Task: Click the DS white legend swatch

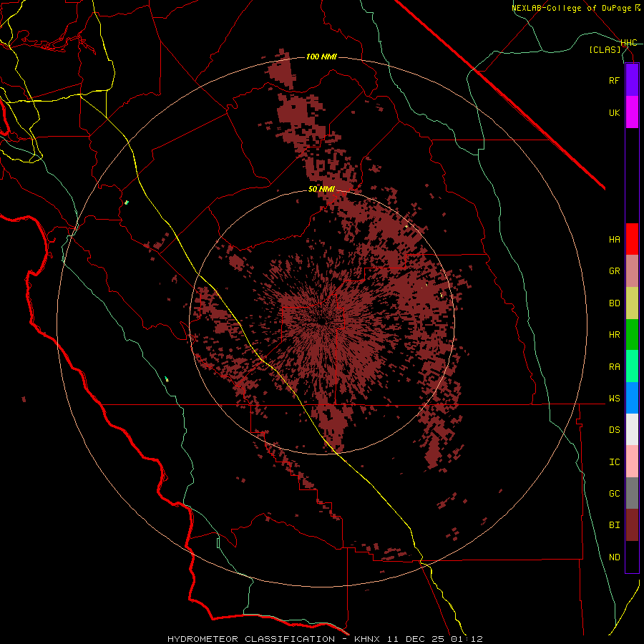Action: (x=632, y=429)
